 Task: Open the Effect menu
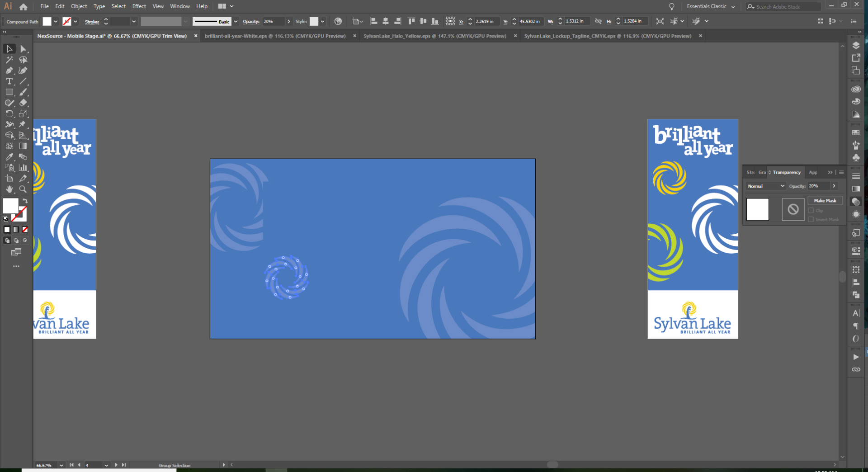pos(139,6)
